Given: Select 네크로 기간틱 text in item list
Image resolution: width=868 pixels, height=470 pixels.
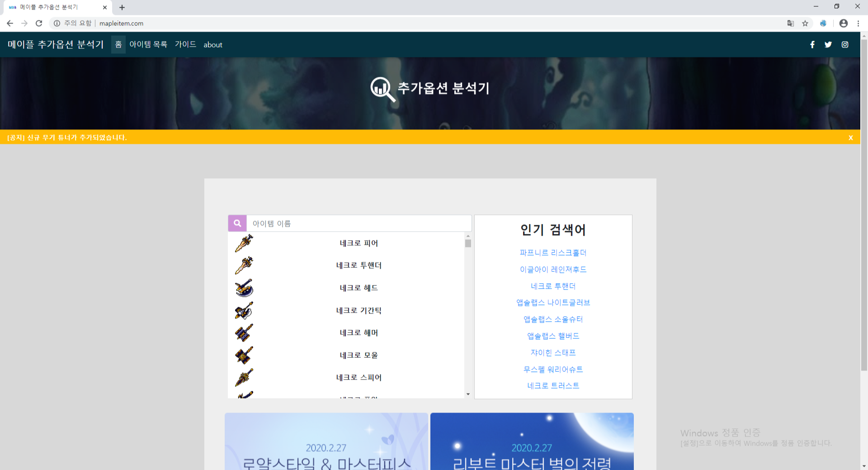Looking at the screenshot, I should coord(359,310).
